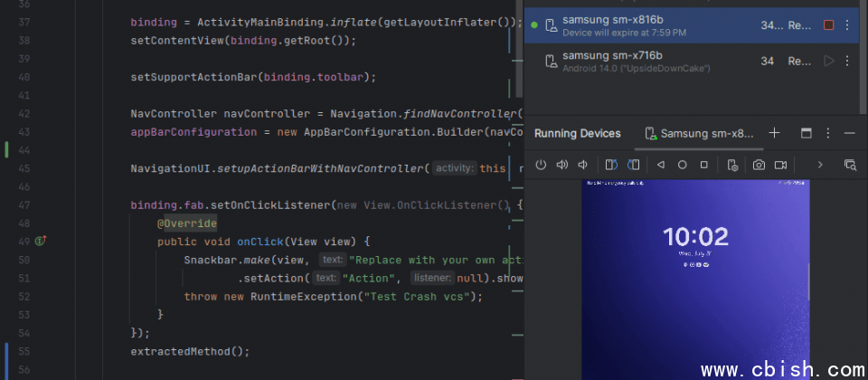Expand hidden toolbar items chevron

pos(820,165)
